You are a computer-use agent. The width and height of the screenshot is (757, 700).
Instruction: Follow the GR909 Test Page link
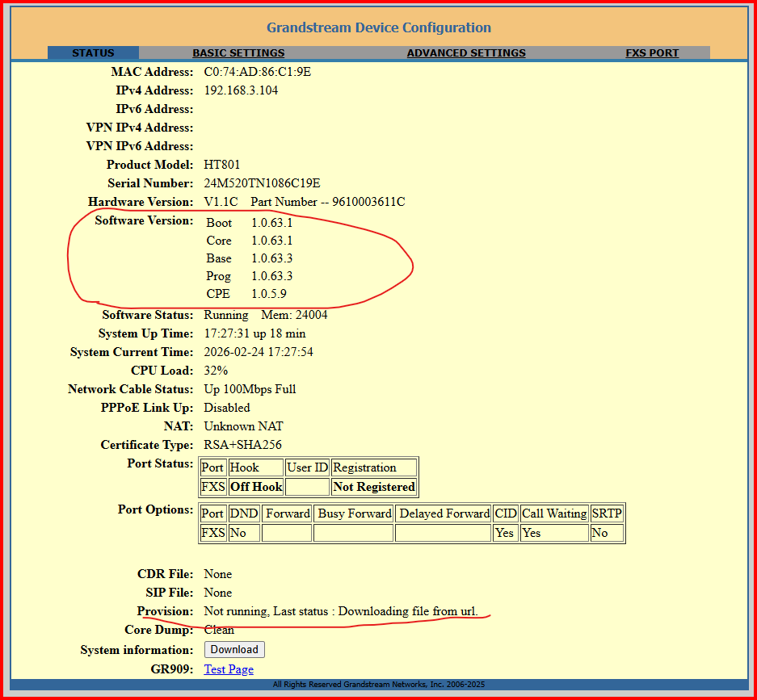pyautogui.click(x=229, y=669)
